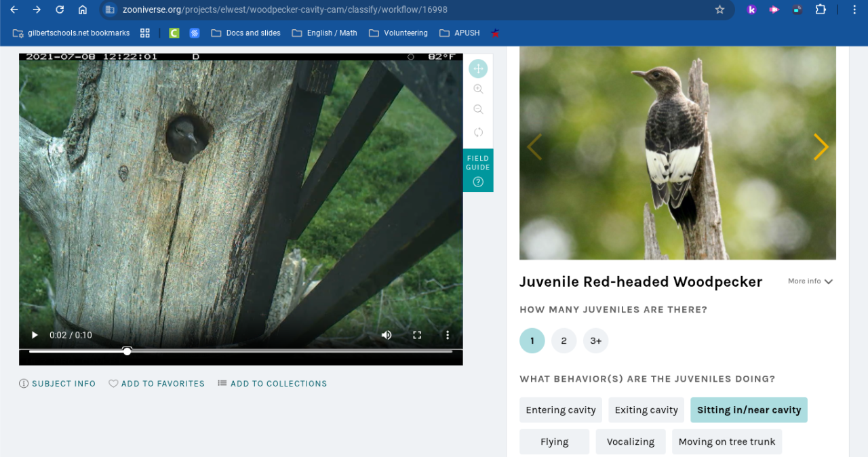
Task: Zoom in on the subject video
Action: pyautogui.click(x=478, y=89)
